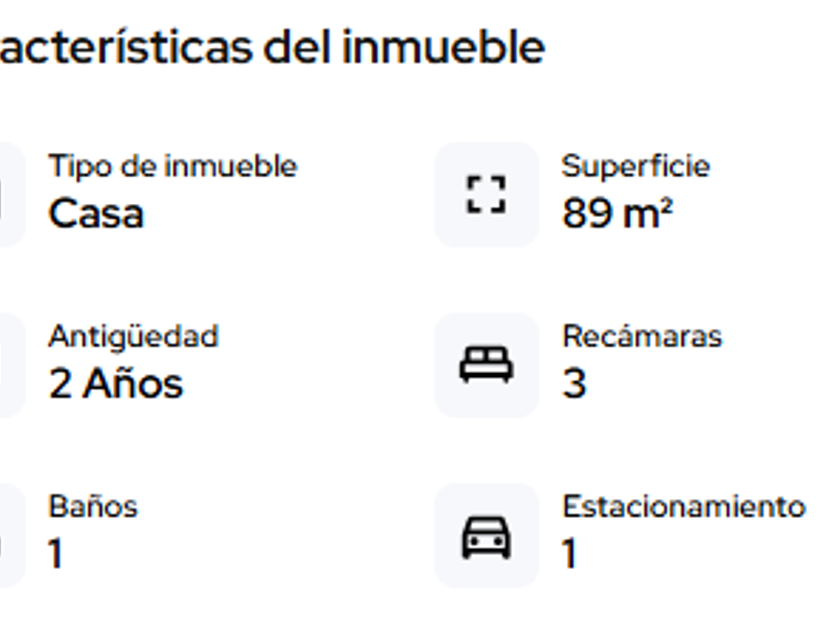This screenshot has width=840, height=630.
Task: Click the Superficie expand-area icon
Action: 486,194
